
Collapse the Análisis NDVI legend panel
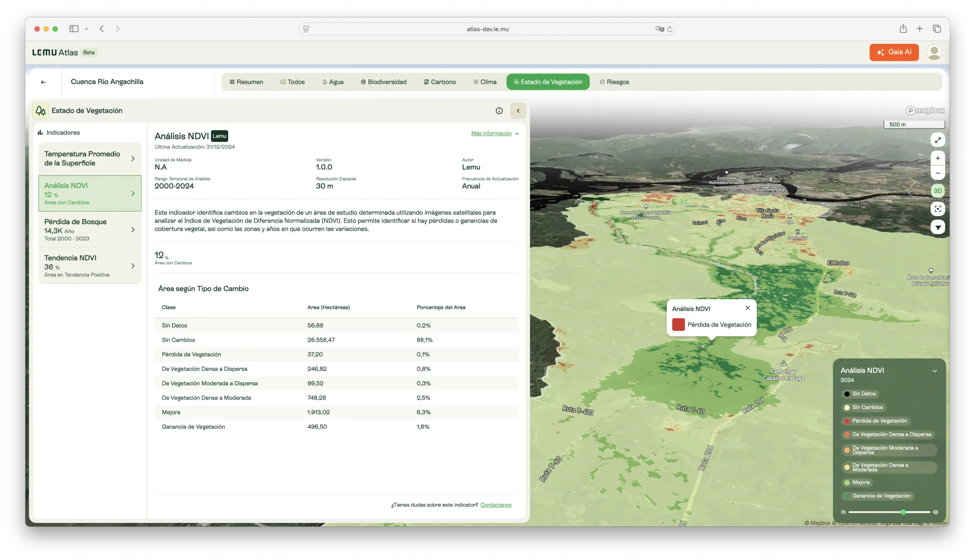point(935,371)
